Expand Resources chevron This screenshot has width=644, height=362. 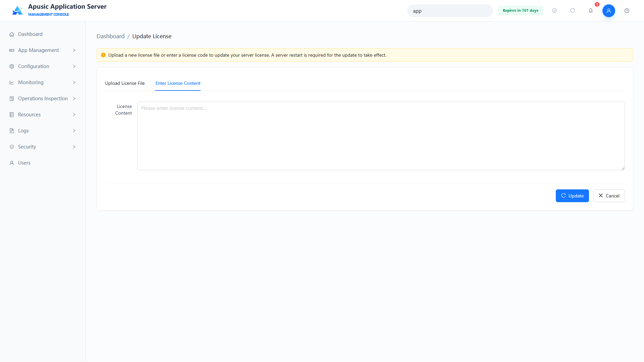(74, 115)
